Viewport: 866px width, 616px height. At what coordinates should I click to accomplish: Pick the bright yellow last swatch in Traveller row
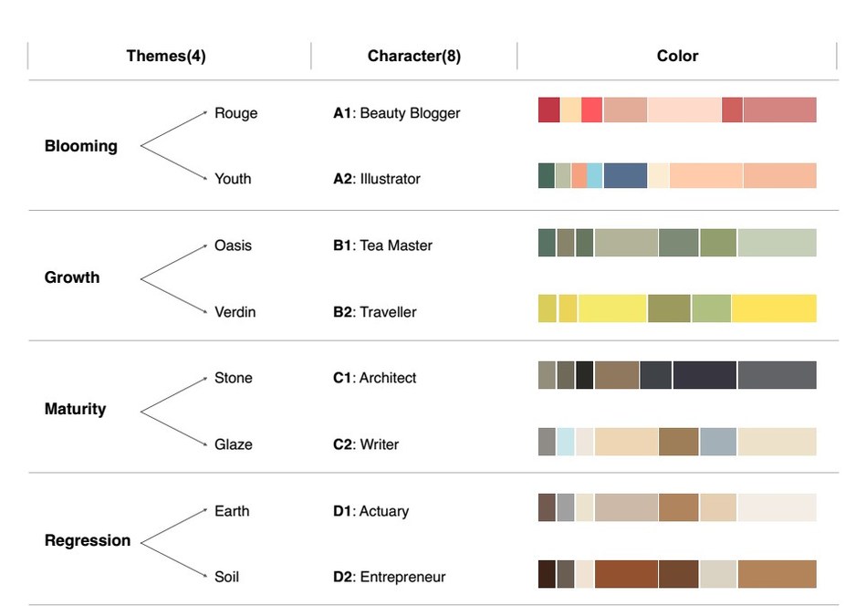pyautogui.click(x=775, y=308)
